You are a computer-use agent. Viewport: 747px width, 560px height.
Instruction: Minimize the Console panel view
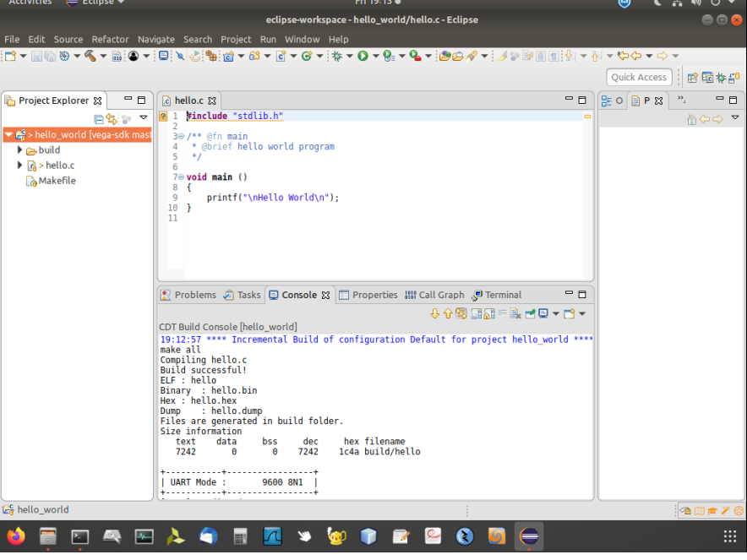click(x=569, y=293)
